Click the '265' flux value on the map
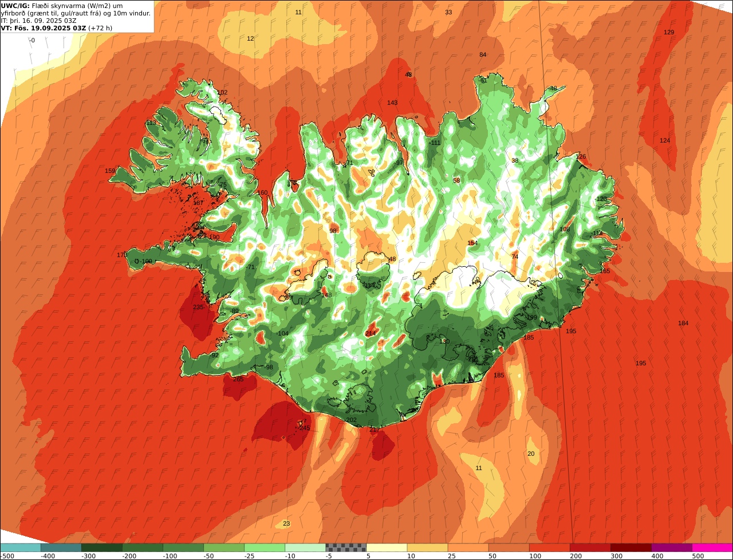The width and height of the screenshot is (733, 560). tap(239, 379)
